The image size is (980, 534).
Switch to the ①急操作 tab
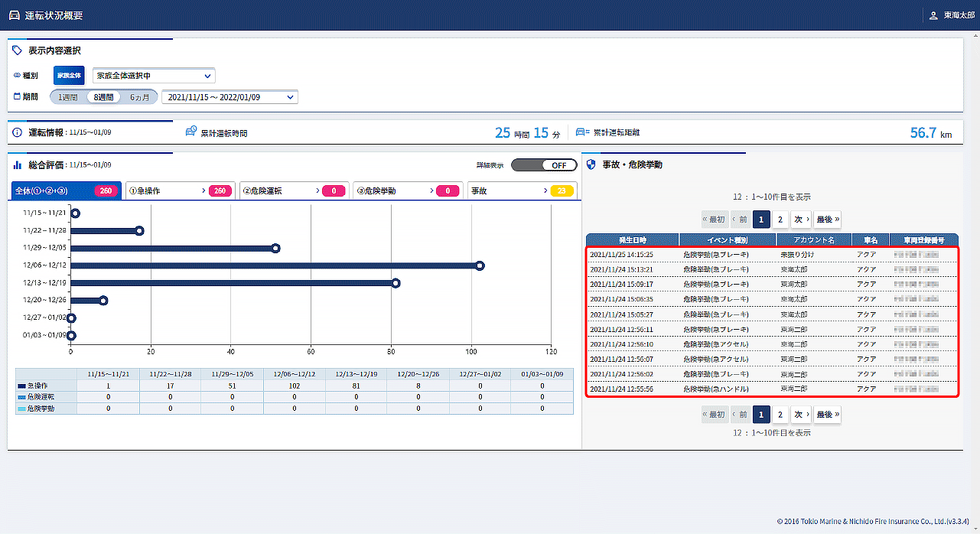click(x=180, y=190)
